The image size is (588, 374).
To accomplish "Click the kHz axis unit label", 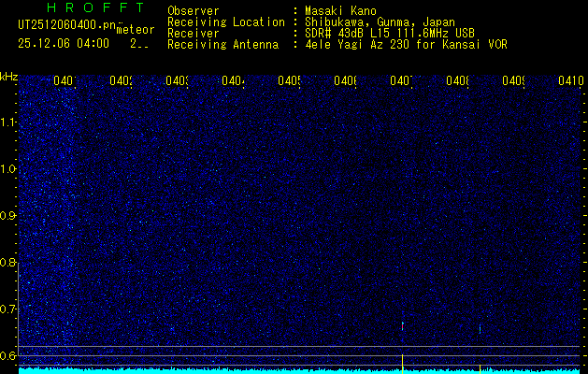I will tap(8, 77).
